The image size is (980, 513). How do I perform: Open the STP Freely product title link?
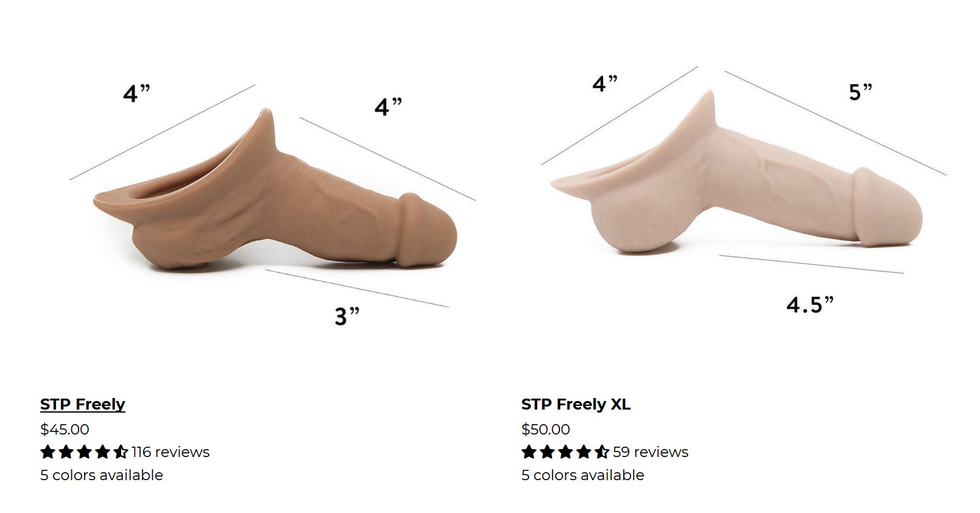pos(83,404)
